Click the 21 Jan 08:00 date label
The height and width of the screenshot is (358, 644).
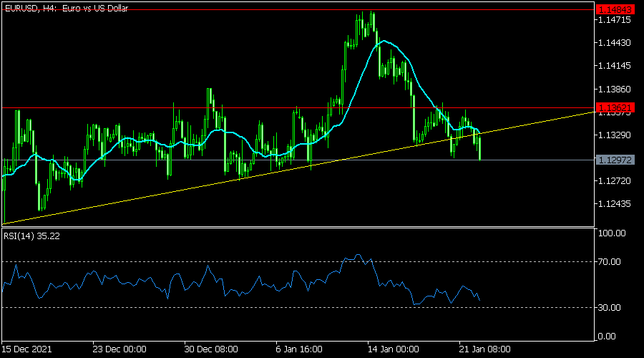[x=484, y=349]
